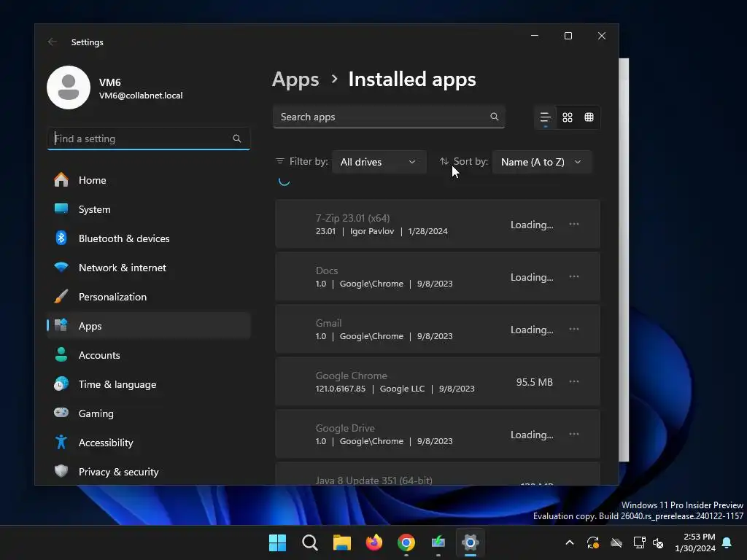Show hidden system tray icons
Screen dimensions: 747x560
point(569,542)
